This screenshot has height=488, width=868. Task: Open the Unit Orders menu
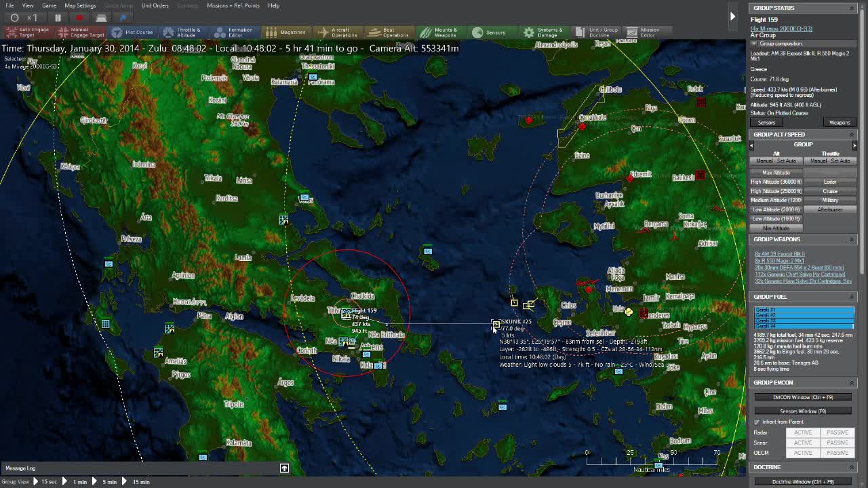click(x=155, y=5)
